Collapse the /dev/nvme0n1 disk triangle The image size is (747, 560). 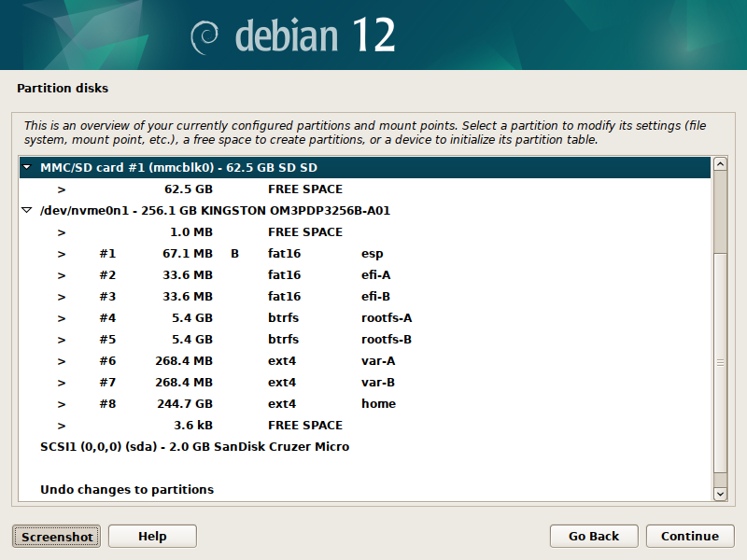(27, 211)
